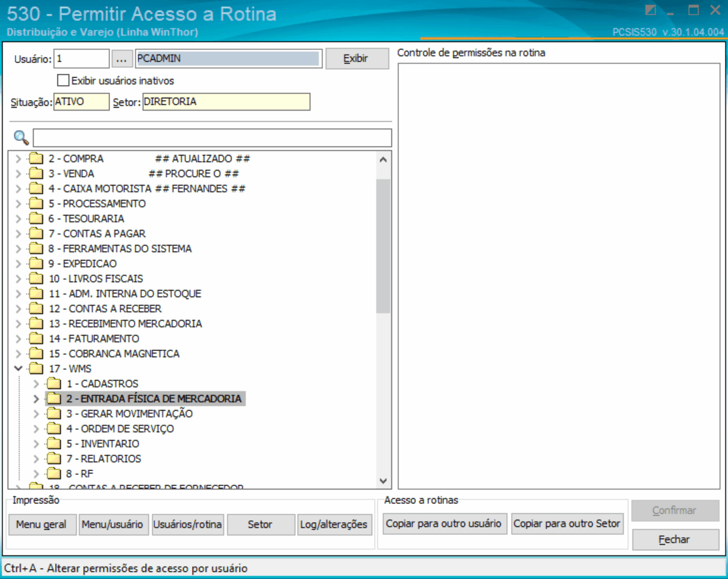728x579 pixels.
Task: Select the 10 - LIVROS FISCAIS row
Action: [x=96, y=279]
